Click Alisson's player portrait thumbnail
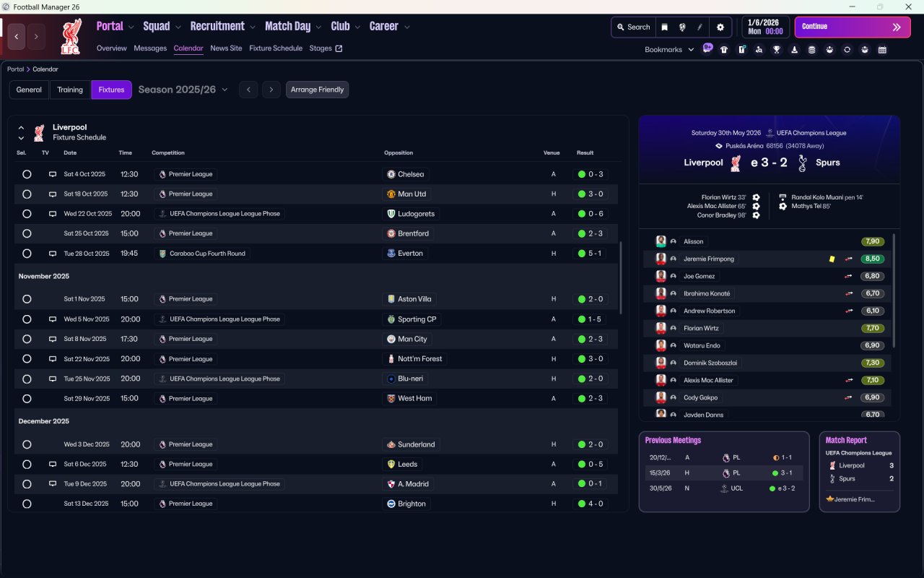The image size is (924, 578). click(661, 241)
